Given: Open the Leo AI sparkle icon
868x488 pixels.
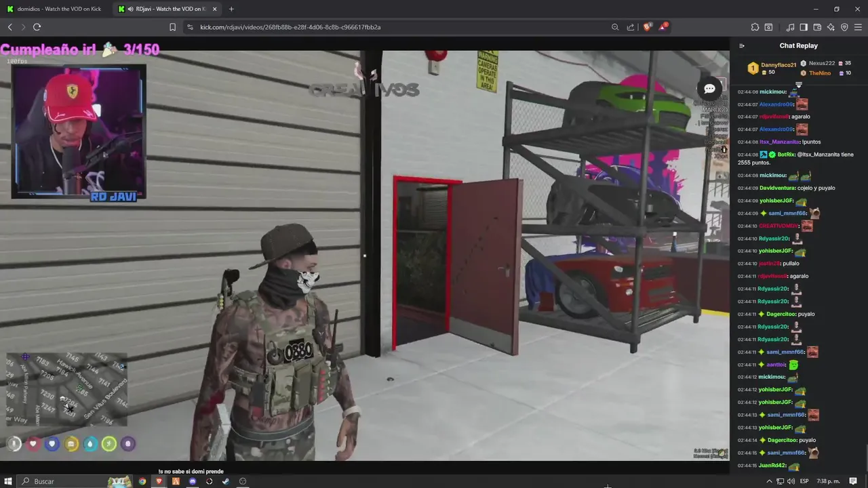Looking at the screenshot, I should (831, 27).
